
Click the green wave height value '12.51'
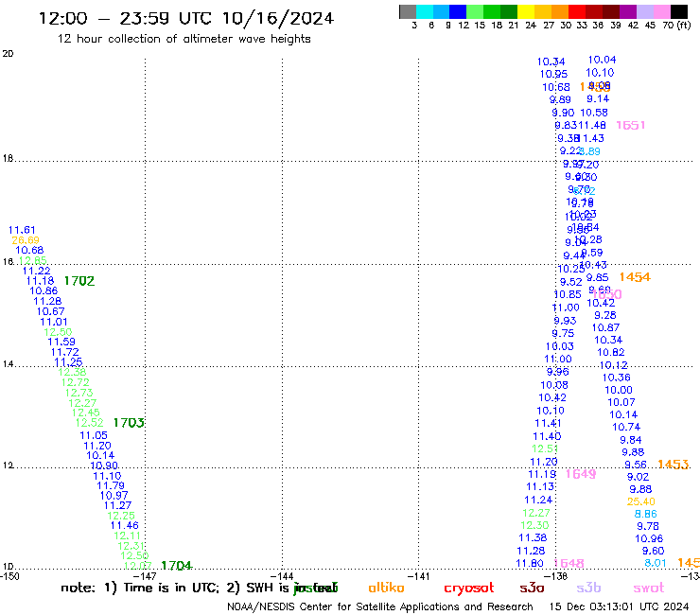tap(545, 448)
